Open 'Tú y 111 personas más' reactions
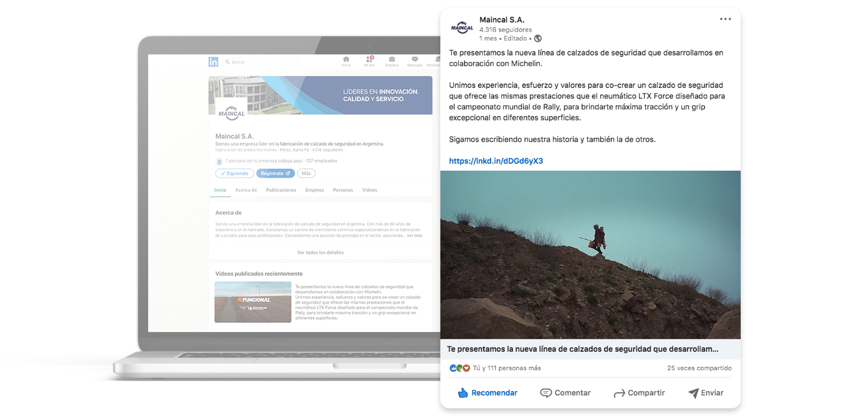Image resolution: width=868 pixels, height=420 pixels. (507, 368)
